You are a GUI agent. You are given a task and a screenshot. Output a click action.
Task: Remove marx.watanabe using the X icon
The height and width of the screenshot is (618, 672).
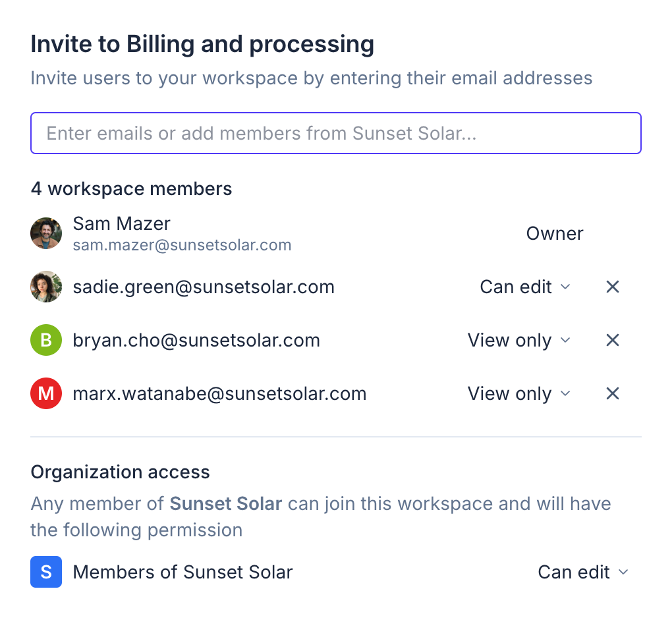[x=613, y=394]
